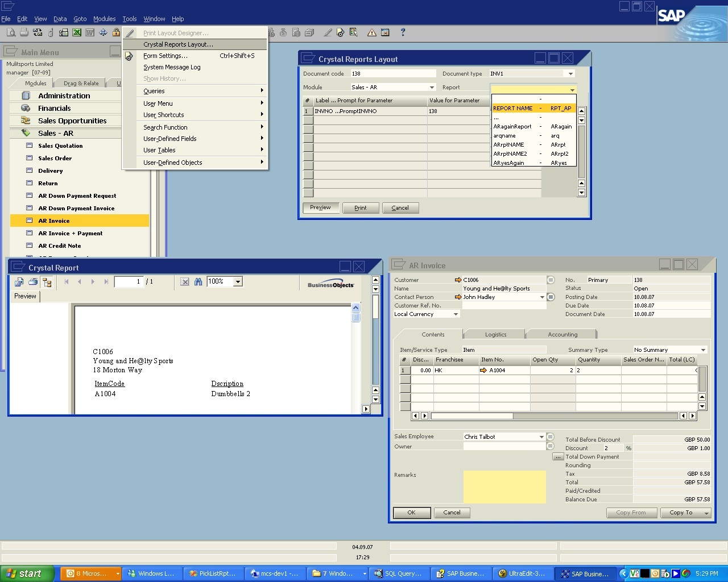Viewport: 728px width, 582px height.
Task: Click the detail icon beside Customer field
Action: (x=551, y=280)
